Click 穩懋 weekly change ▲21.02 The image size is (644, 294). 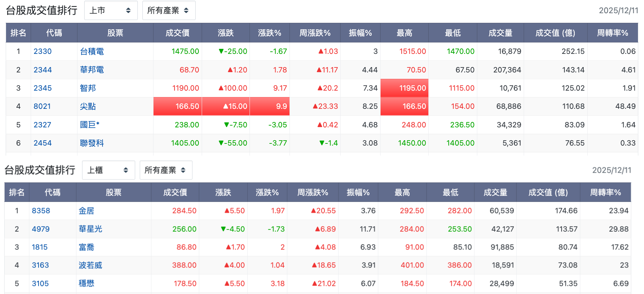pos(324,284)
